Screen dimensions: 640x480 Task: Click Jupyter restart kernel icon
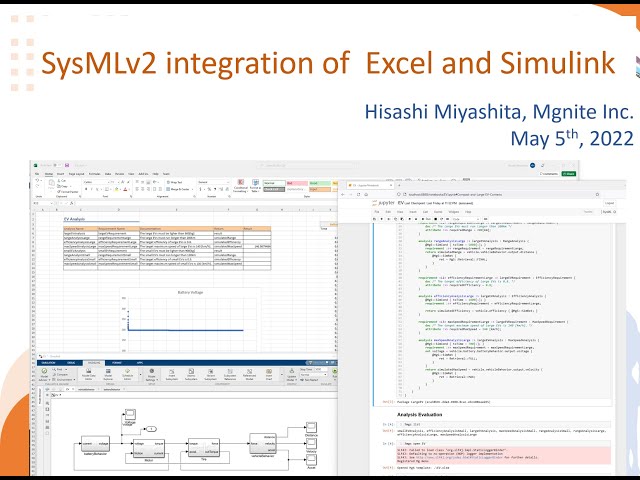pos(442,219)
